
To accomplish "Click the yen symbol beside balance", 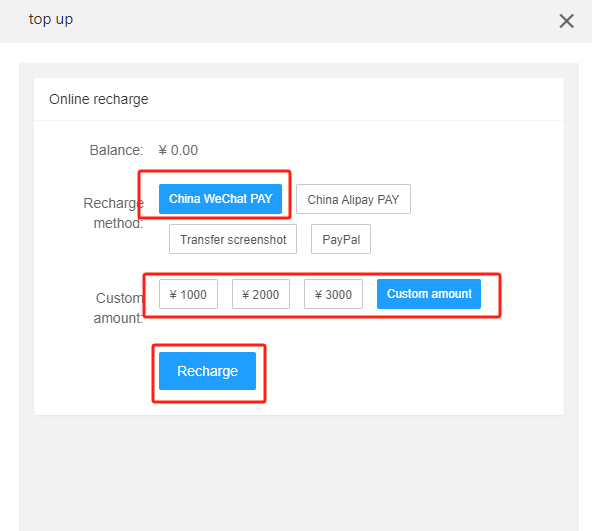I will tap(163, 150).
